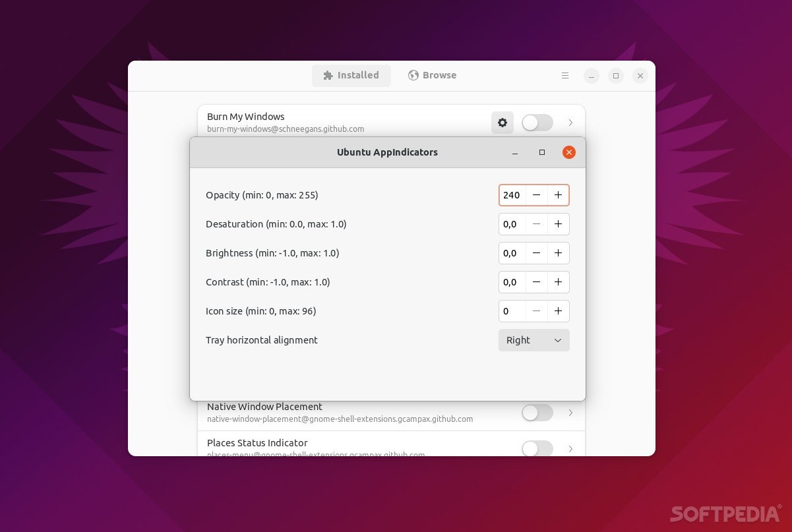Increase Brightness with the plus icon
The image size is (792, 532).
[558, 253]
